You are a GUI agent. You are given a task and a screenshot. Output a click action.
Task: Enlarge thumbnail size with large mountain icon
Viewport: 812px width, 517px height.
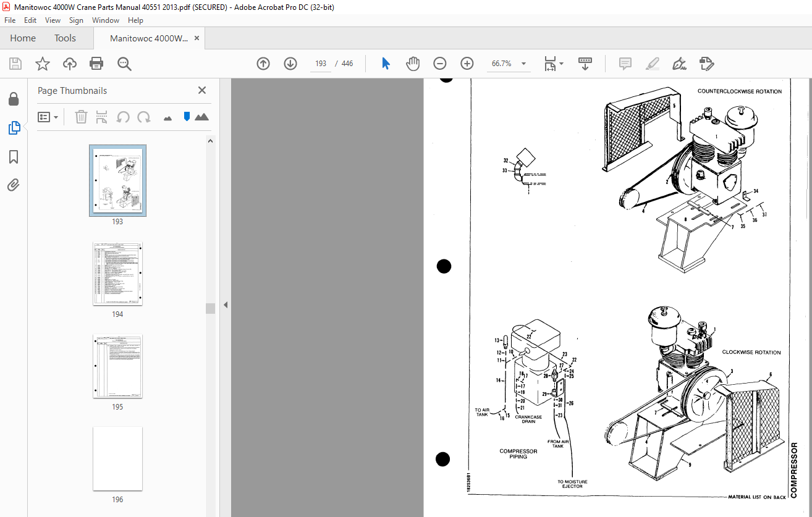pyautogui.click(x=202, y=117)
